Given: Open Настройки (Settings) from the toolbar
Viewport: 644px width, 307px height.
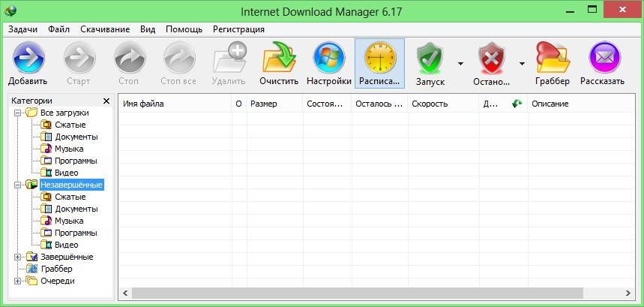Looking at the screenshot, I should point(328,58).
